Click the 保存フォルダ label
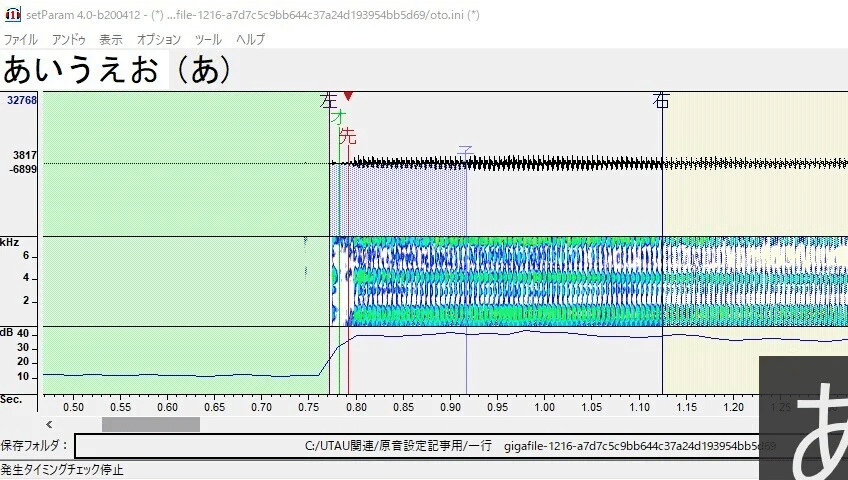The image size is (848, 480). pyautogui.click(x=35, y=446)
